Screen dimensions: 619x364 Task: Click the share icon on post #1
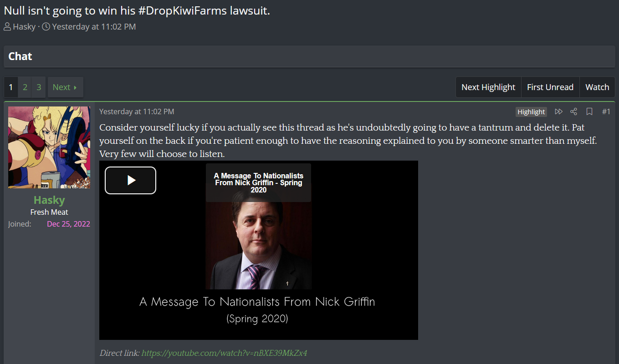coord(573,111)
